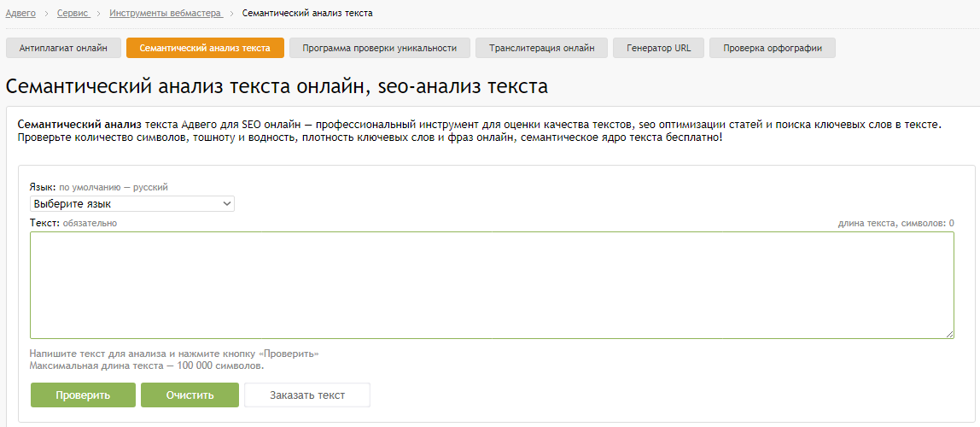The width and height of the screenshot is (980, 427).
Task: Click the textarea resize handle corner
Action: point(950,335)
